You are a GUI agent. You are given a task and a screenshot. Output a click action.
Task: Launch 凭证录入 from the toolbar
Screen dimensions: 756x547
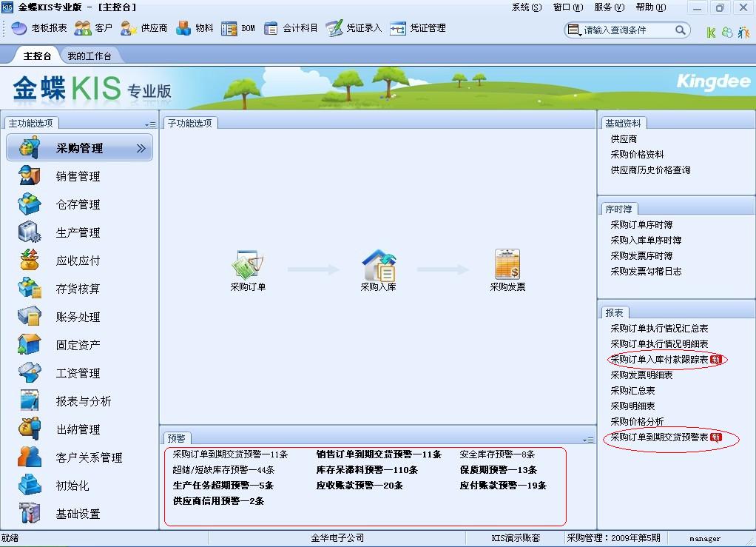point(354,28)
